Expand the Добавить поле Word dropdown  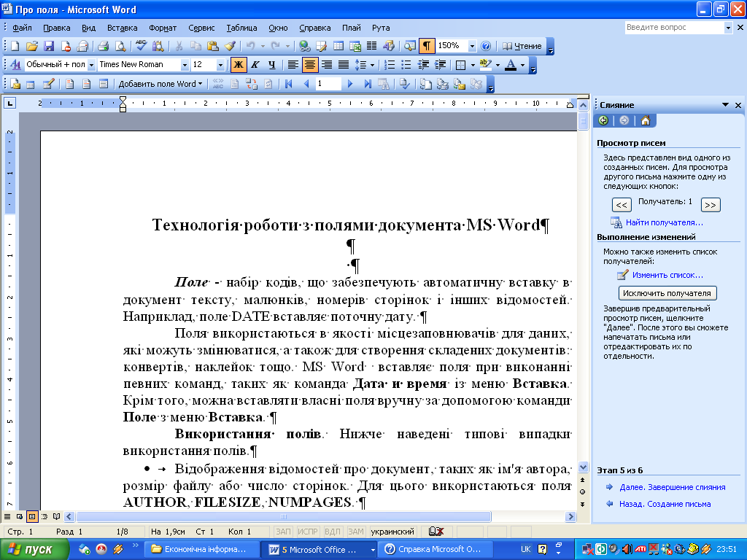(x=160, y=85)
